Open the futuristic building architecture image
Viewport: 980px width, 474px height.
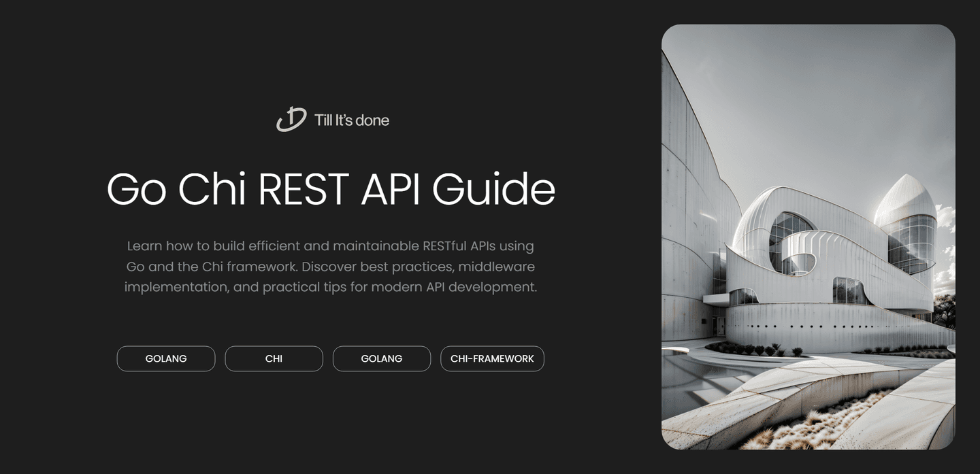point(808,237)
